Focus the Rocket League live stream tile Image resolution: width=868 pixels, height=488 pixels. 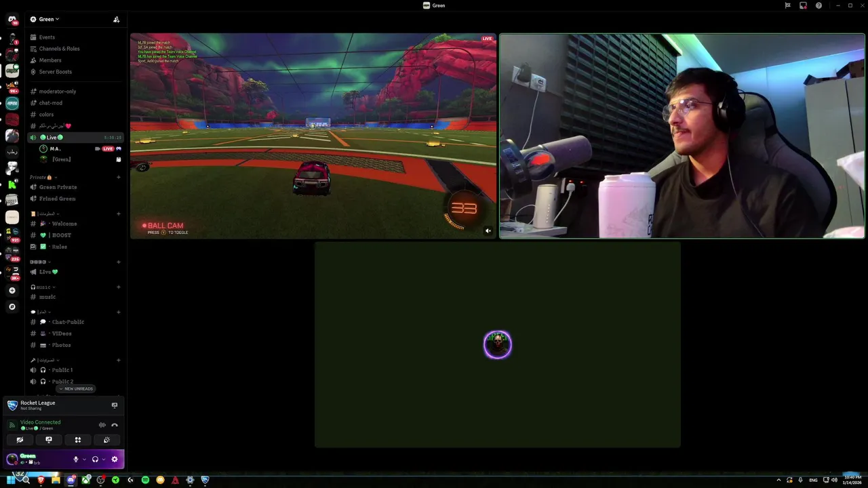click(313, 136)
